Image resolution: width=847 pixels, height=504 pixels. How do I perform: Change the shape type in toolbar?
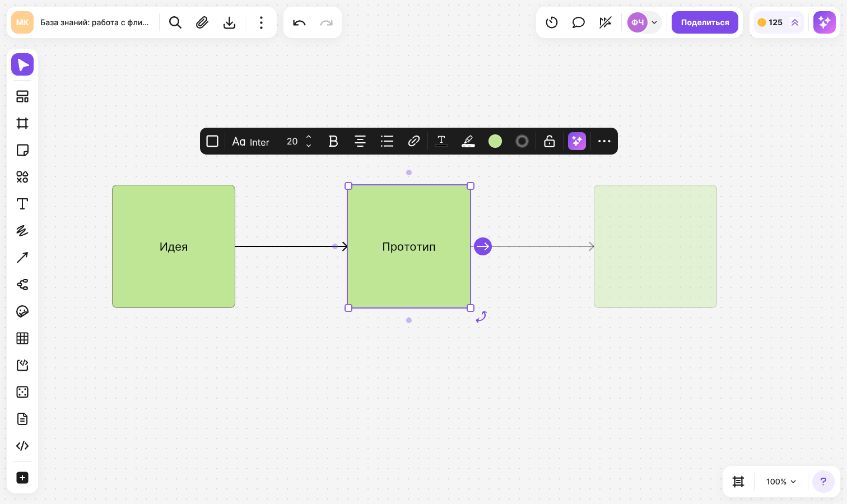212,141
